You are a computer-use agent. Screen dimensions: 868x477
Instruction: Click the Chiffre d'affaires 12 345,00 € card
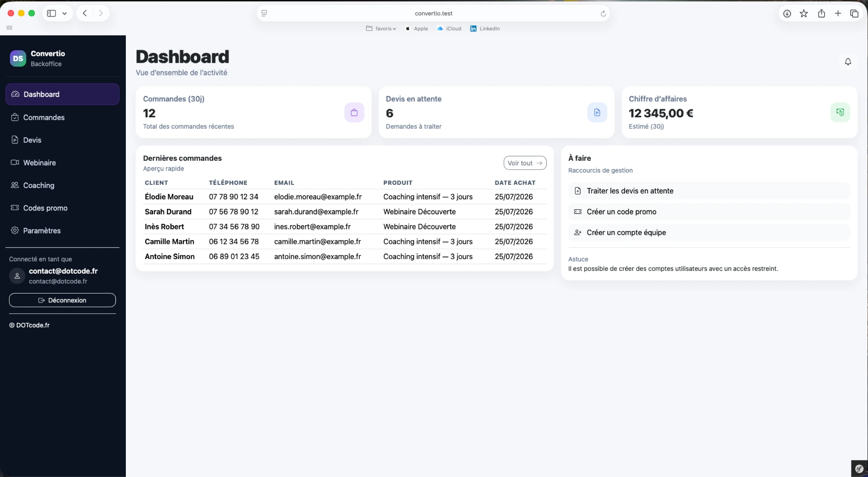click(x=739, y=112)
